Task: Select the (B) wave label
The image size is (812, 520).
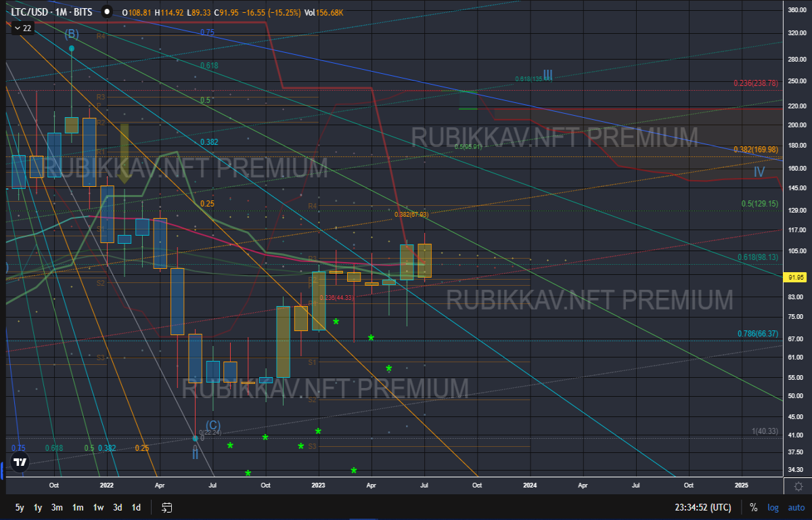Action: (x=72, y=34)
